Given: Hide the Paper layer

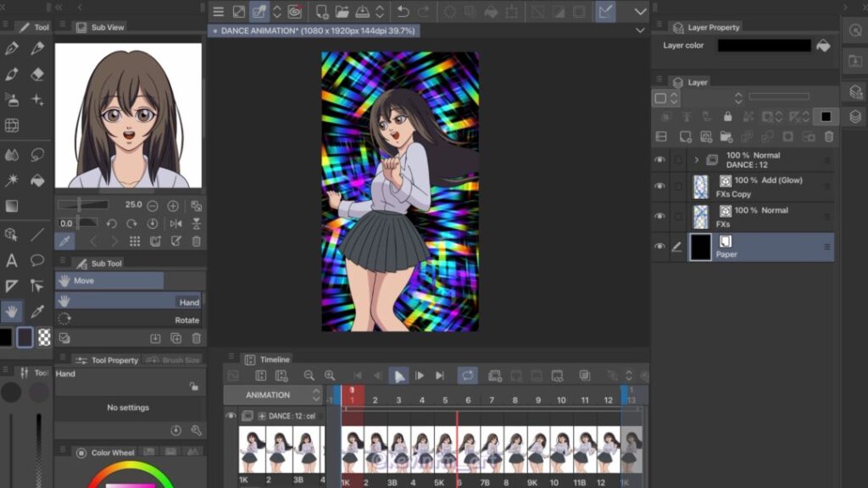Looking at the screenshot, I should (659, 247).
